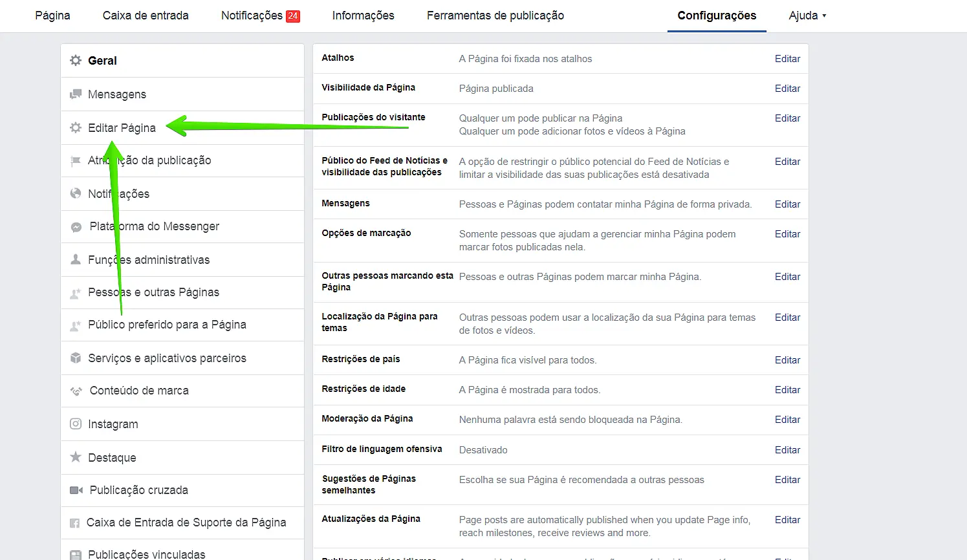
Task: Open the Ajuda dropdown menu
Action: [807, 16]
